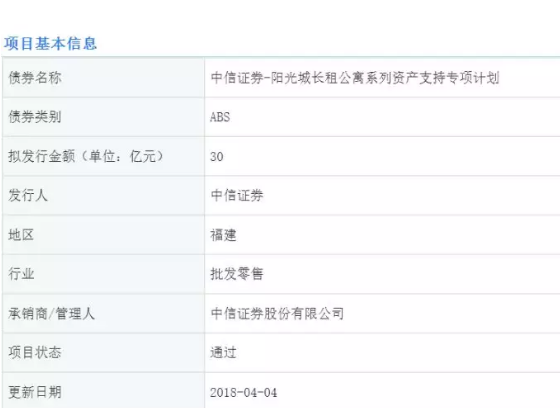Click underwriter 中信证券股份有限公司
Viewport: 560px width, 408px height.
277,313
